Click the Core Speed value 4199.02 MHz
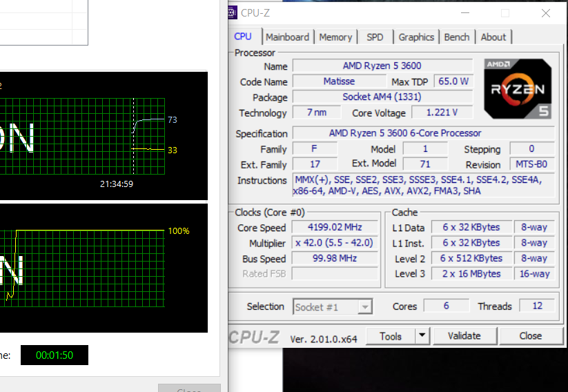 335,227
